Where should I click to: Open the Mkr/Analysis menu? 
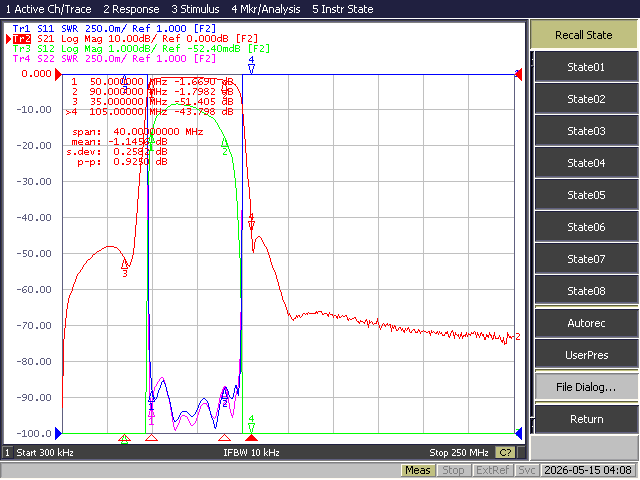(266, 9)
